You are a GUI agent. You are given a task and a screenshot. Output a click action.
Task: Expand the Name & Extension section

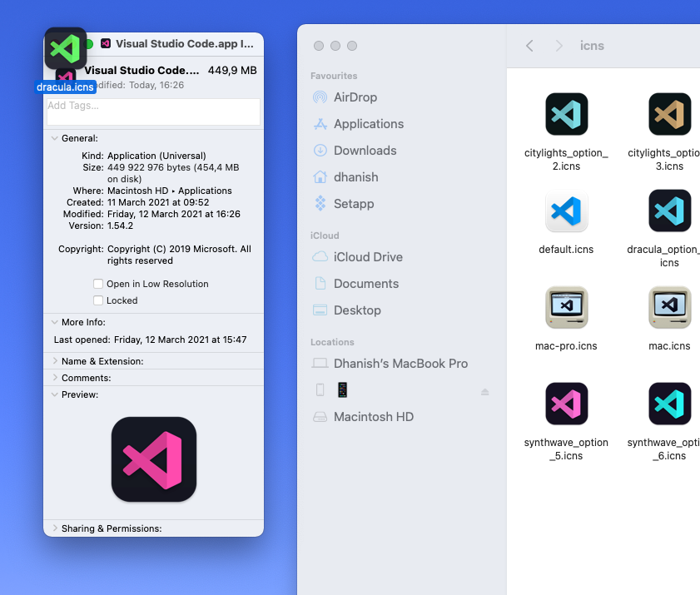[x=54, y=360]
